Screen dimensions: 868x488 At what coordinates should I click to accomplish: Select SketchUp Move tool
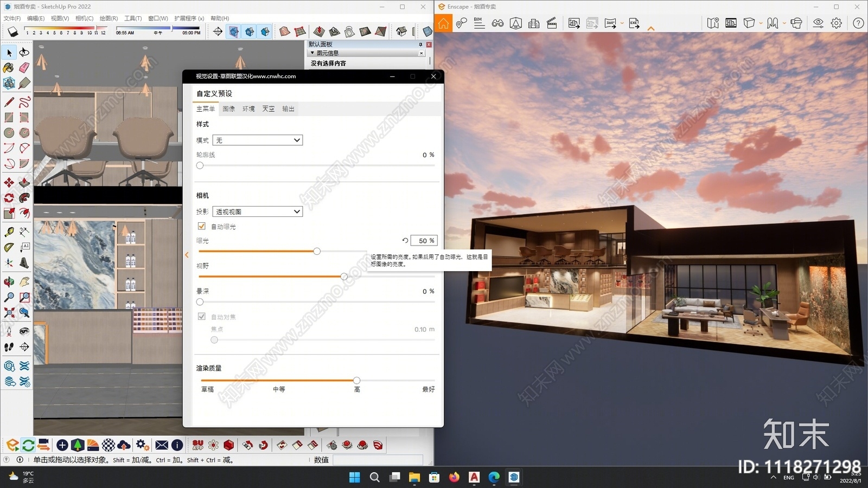click(x=9, y=183)
